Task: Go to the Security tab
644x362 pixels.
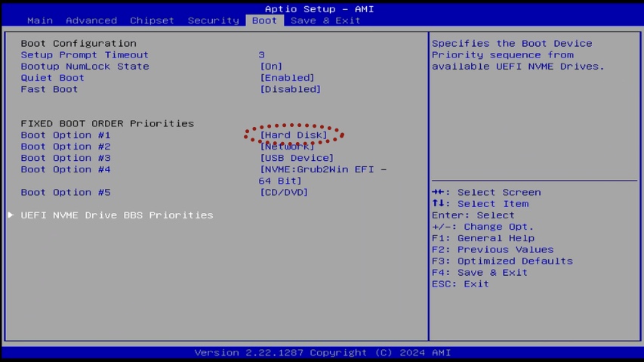Action: click(x=213, y=20)
